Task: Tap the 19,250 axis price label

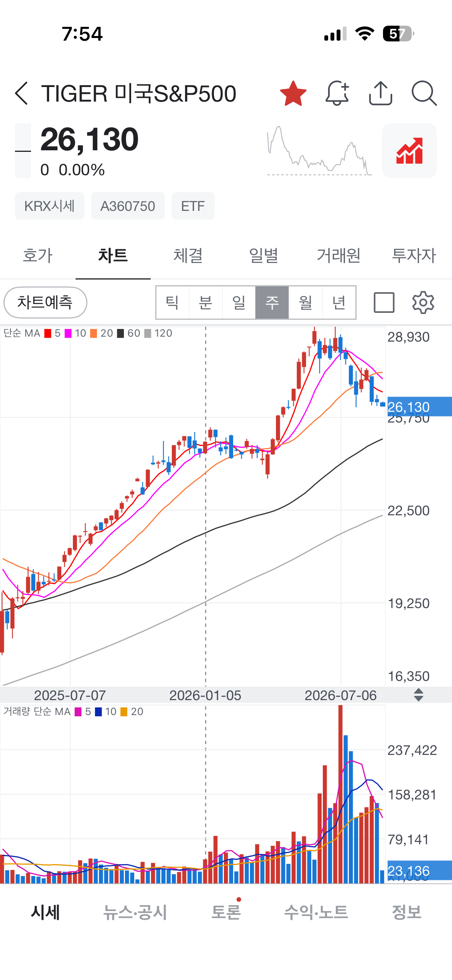Action: tap(409, 603)
